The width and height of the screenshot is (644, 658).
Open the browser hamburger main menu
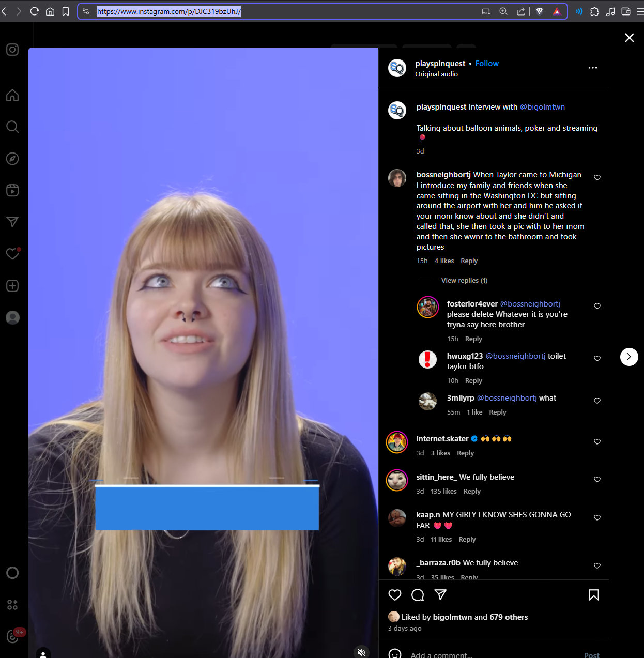(640, 11)
